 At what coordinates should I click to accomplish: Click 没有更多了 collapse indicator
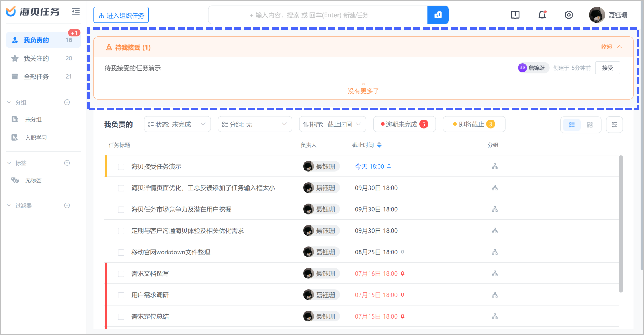363,89
